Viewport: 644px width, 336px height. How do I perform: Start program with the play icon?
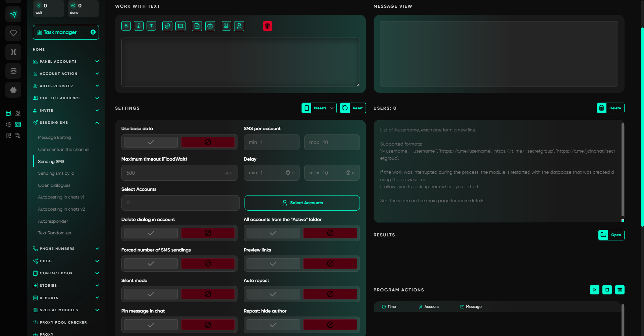point(595,290)
